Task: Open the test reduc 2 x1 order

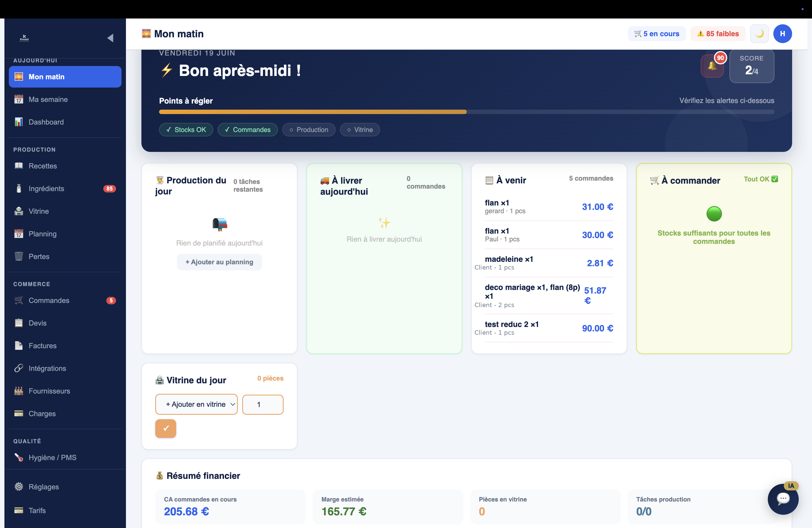Action: (x=549, y=328)
